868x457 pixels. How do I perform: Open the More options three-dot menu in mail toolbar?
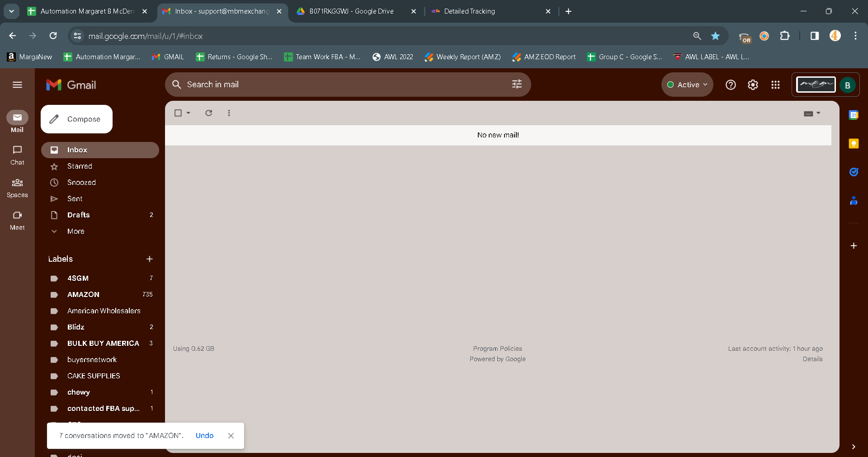click(229, 113)
